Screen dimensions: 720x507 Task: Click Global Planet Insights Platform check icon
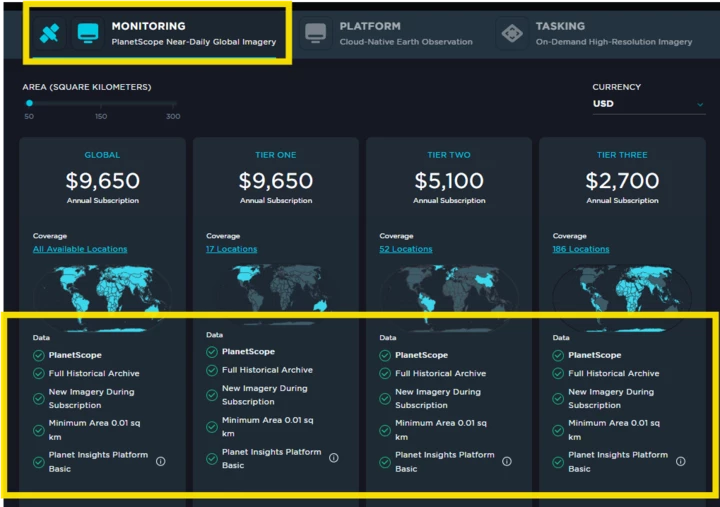[x=39, y=462]
